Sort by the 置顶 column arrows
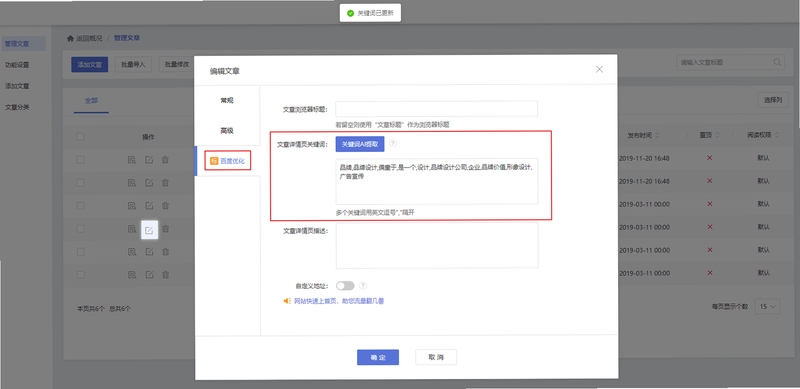 [x=717, y=135]
